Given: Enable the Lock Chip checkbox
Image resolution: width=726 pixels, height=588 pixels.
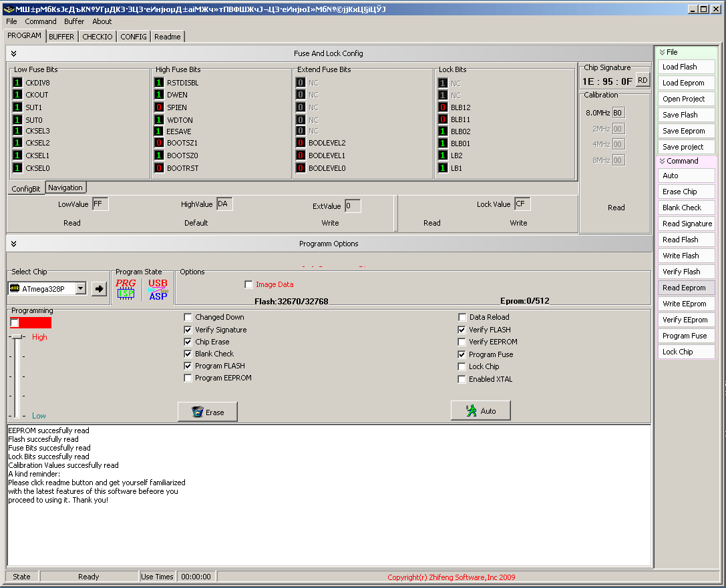Looking at the screenshot, I should pos(462,366).
